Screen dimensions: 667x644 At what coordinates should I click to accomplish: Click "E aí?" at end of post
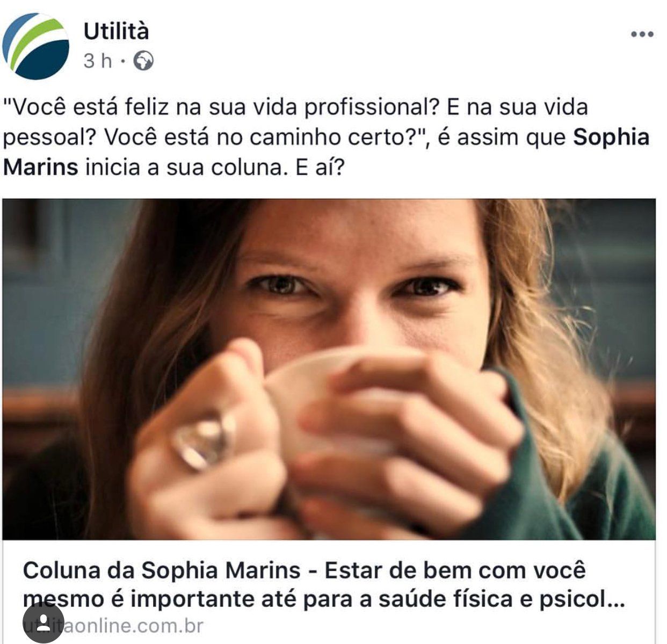320,167
